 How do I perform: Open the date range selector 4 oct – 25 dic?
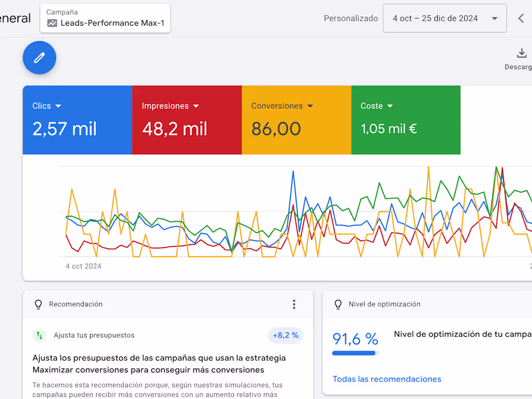tap(444, 18)
